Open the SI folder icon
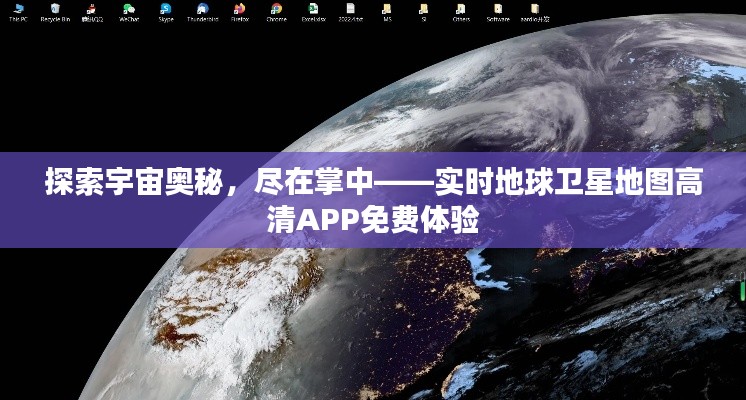Screen dimensions: 746x400 pos(423,12)
